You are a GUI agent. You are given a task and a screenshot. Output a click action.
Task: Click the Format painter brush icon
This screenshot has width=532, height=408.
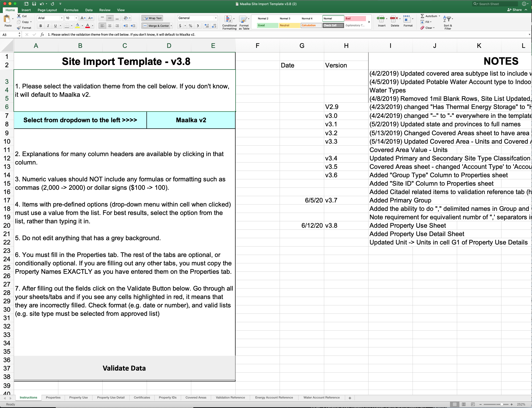(19, 28)
